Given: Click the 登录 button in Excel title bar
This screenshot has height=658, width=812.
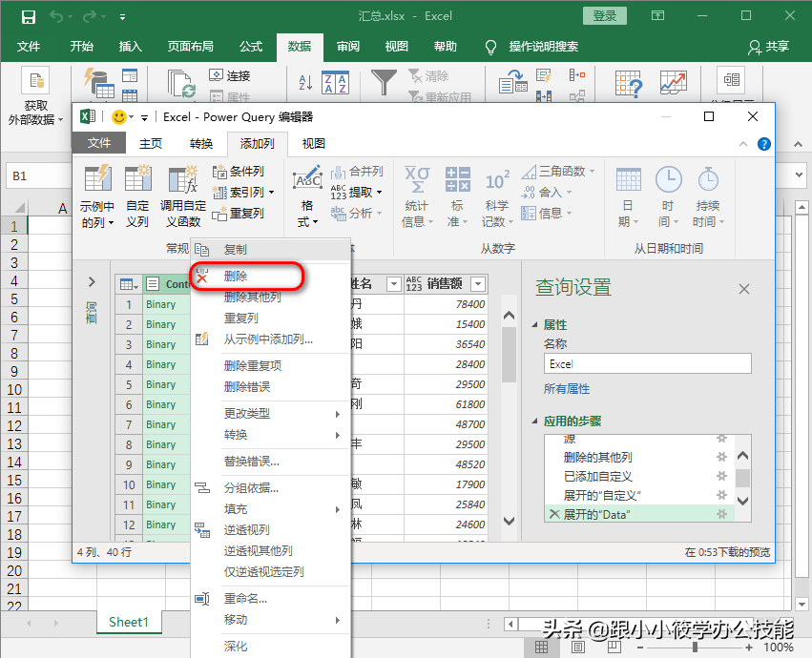Looking at the screenshot, I should click(x=605, y=16).
